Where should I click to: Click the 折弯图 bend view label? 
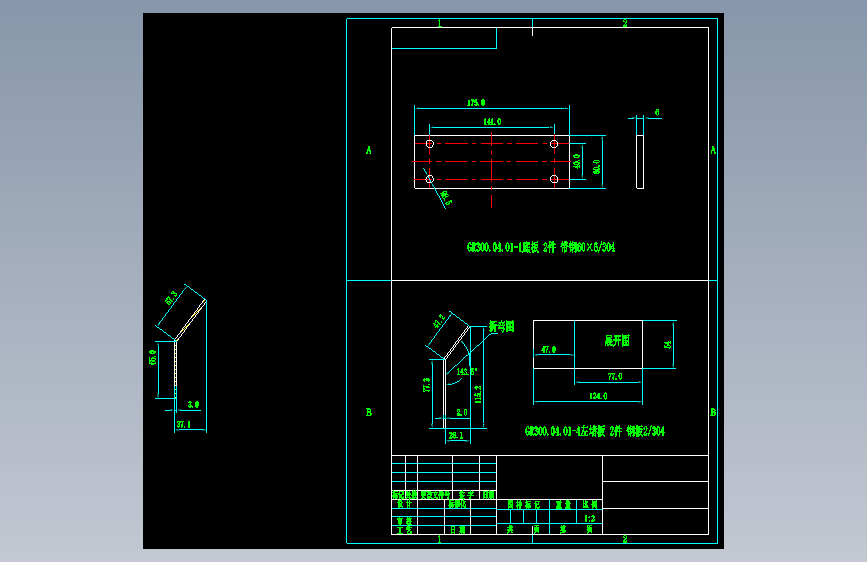click(x=502, y=326)
